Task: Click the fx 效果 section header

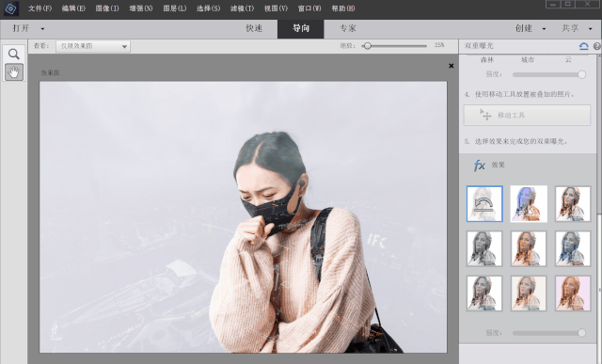Action: (489, 166)
